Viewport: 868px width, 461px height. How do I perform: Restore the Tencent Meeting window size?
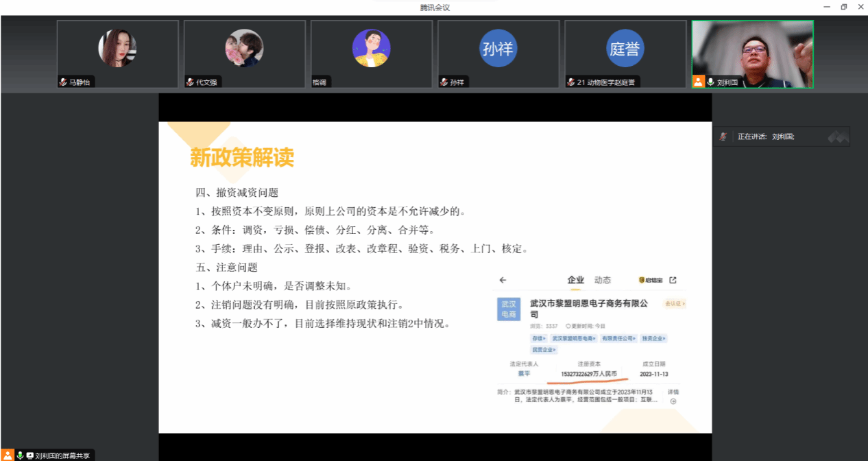[843, 7]
